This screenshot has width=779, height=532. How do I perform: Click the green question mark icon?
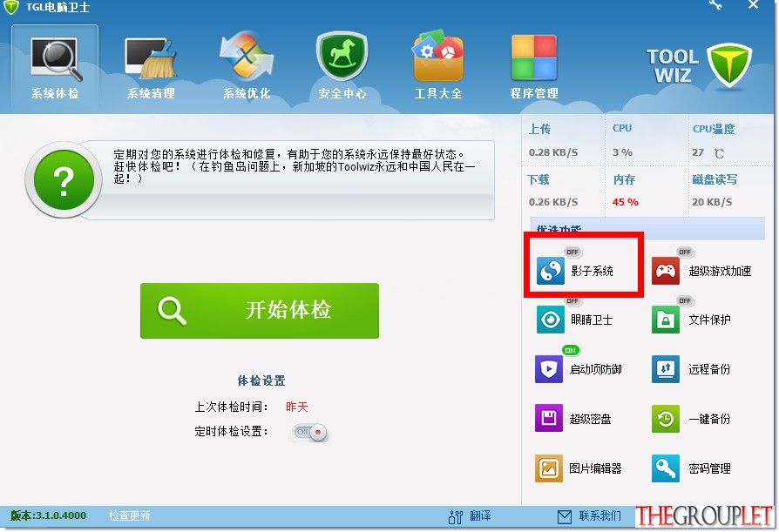coord(64,180)
